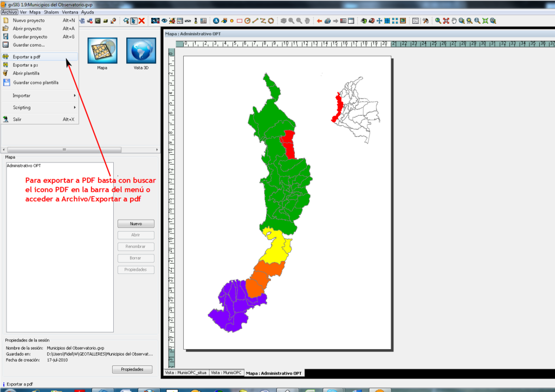
Task: Select the rectangle drawing tool
Action: coord(239,20)
